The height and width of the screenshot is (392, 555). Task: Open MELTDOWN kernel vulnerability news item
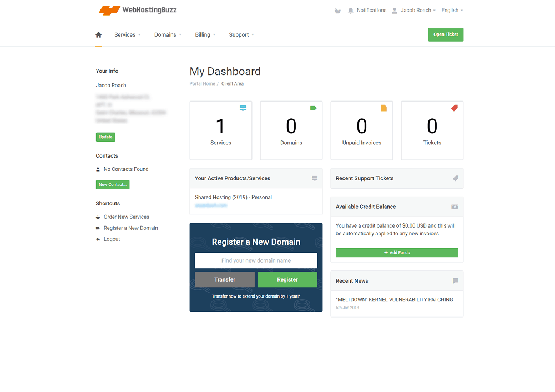(394, 300)
